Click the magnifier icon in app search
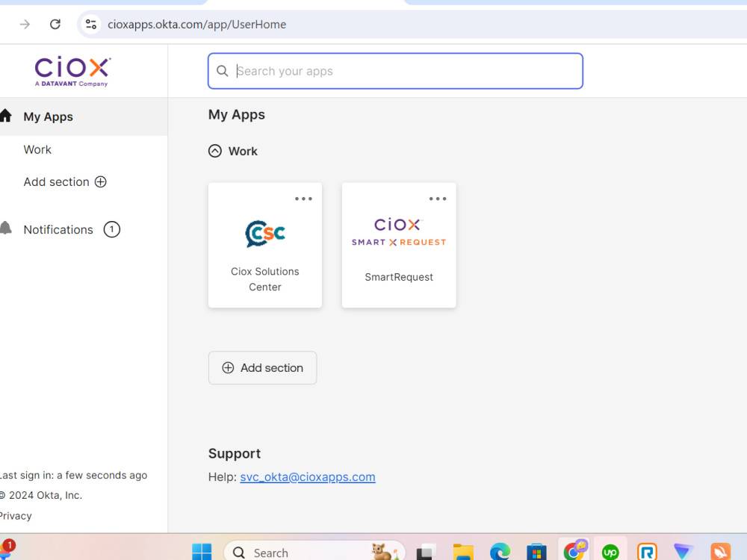This screenshot has width=747, height=560. tap(222, 71)
